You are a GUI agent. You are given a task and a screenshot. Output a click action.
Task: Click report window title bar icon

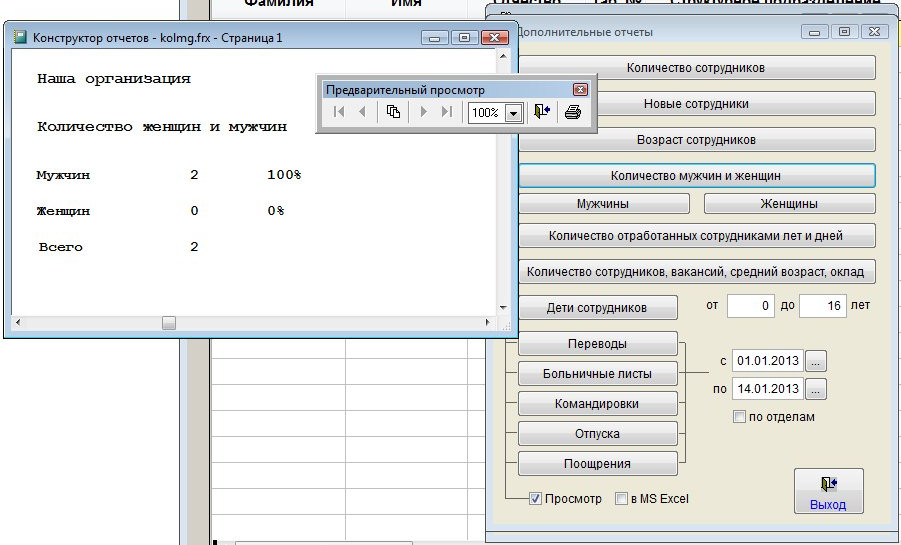[21, 38]
